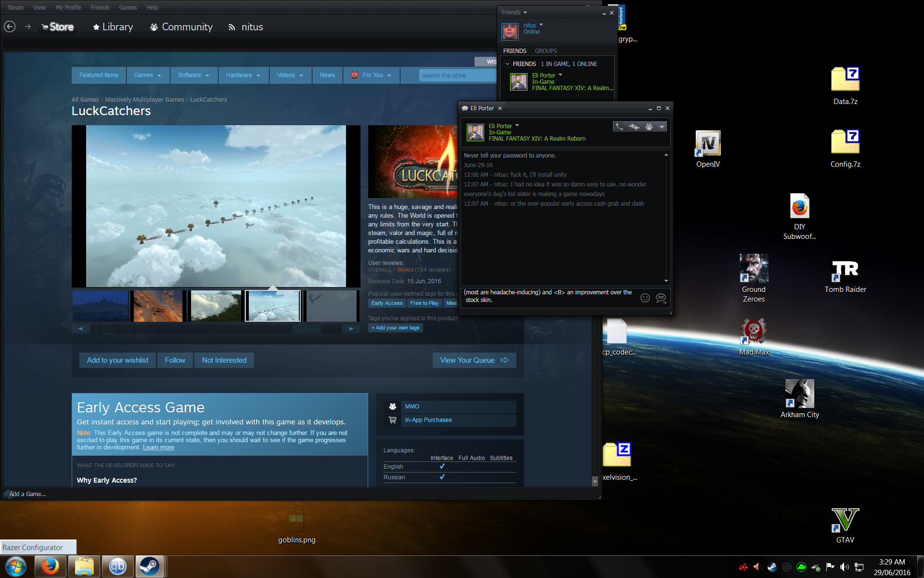Open the Help menu
Viewport: 924px width, 578px height.
pyautogui.click(x=152, y=7)
